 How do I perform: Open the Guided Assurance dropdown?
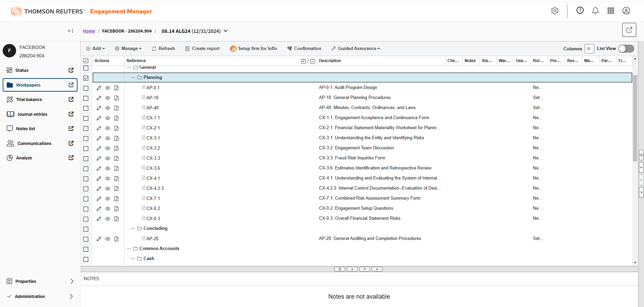pos(356,49)
